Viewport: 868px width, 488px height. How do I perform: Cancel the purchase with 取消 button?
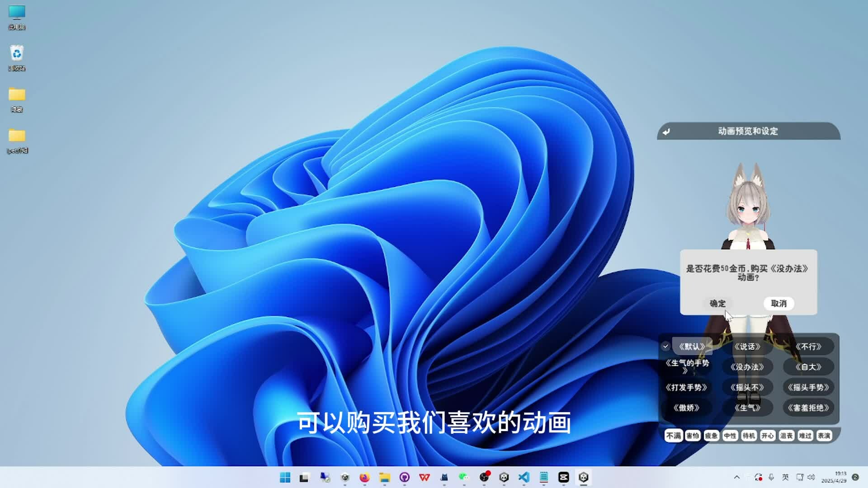click(778, 304)
